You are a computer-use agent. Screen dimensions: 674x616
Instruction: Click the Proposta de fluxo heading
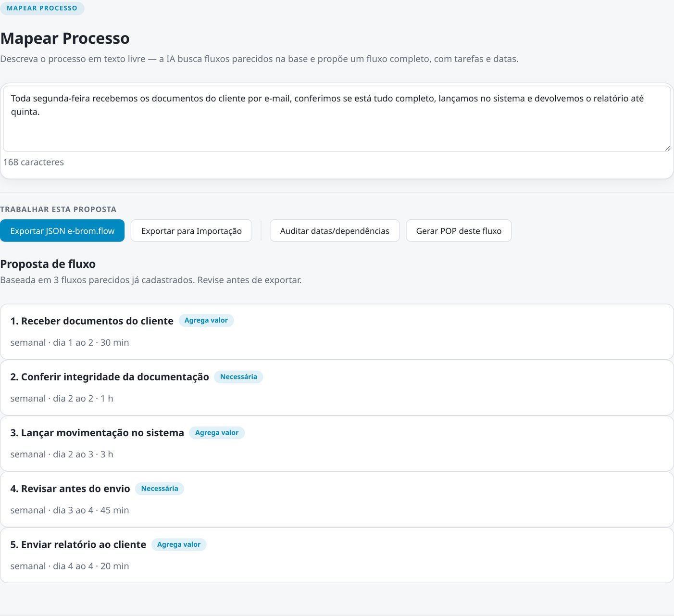(x=48, y=264)
